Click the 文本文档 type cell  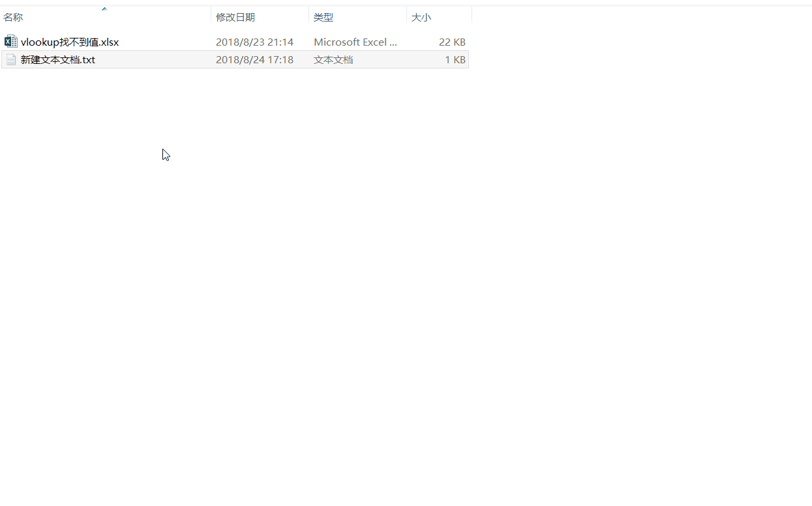[x=333, y=59]
